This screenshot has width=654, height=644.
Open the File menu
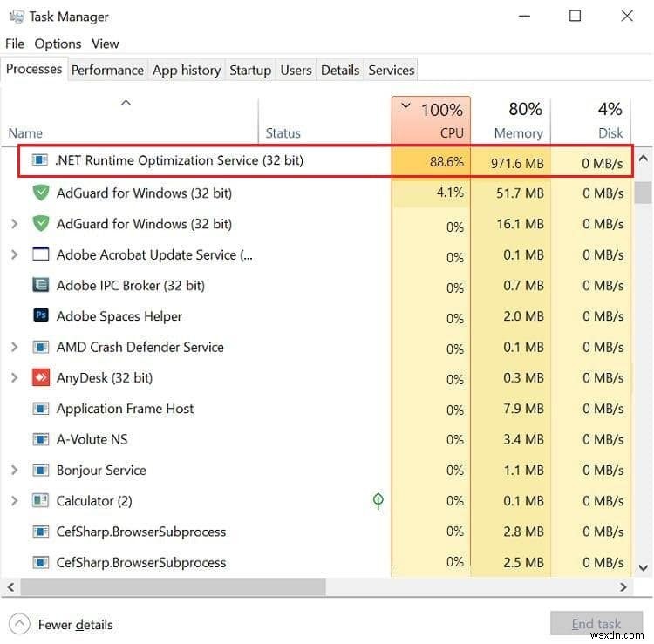click(x=15, y=44)
